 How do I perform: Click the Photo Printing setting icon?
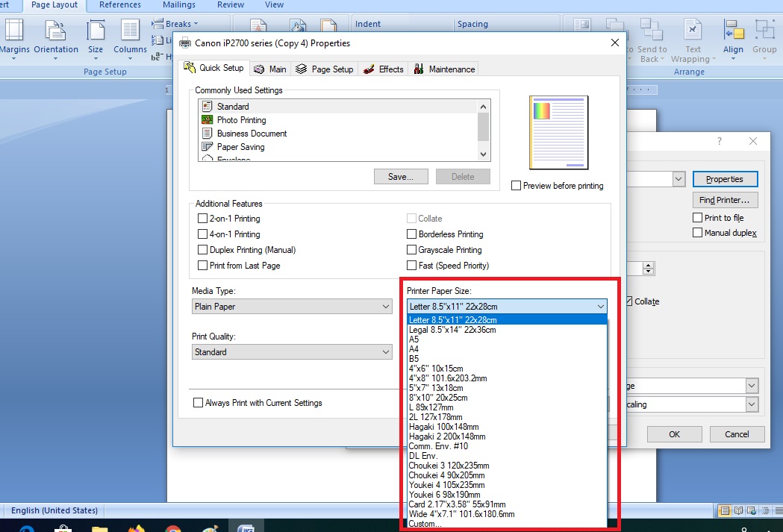[x=208, y=120]
